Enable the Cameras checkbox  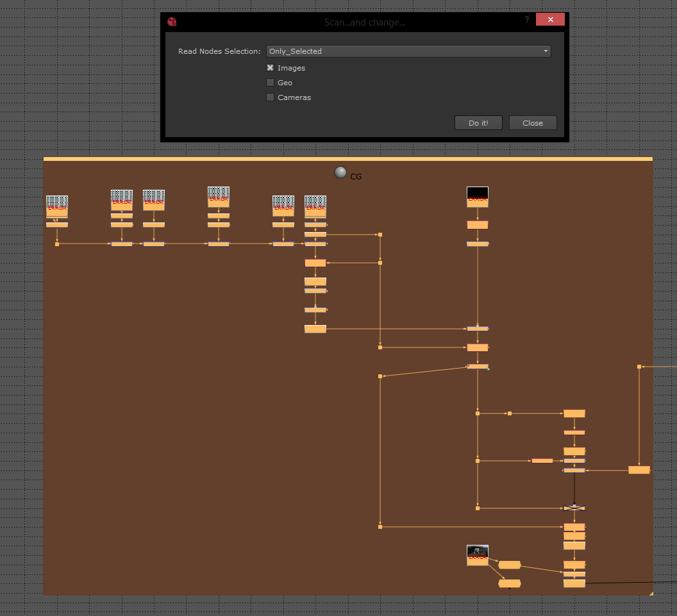point(270,97)
